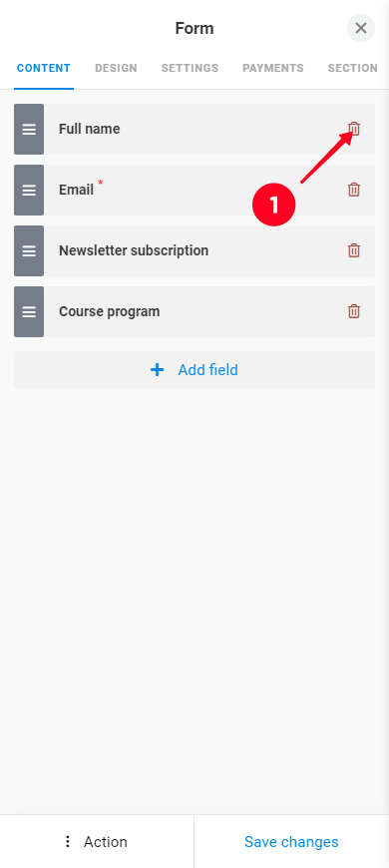This screenshot has height=868, width=389.
Task: Open the Settings tab
Action: click(x=190, y=68)
